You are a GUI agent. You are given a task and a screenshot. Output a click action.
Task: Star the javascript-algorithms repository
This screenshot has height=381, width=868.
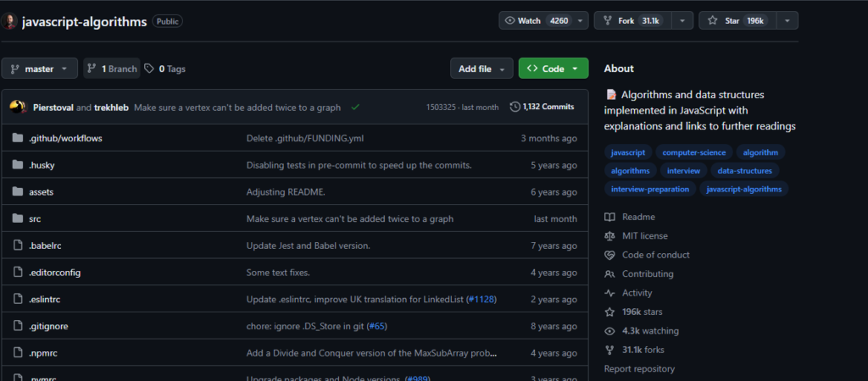point(734,20)
